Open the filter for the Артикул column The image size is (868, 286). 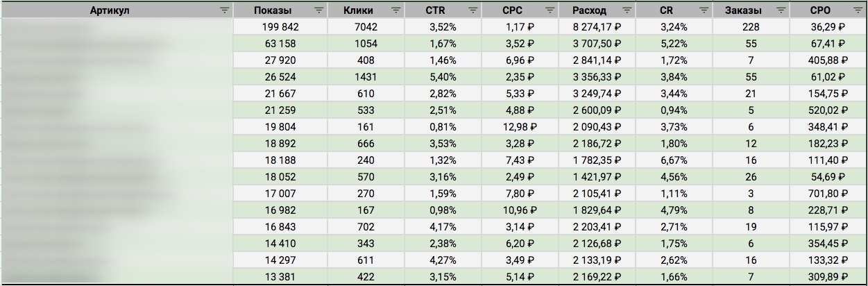[x=224, y=10]
